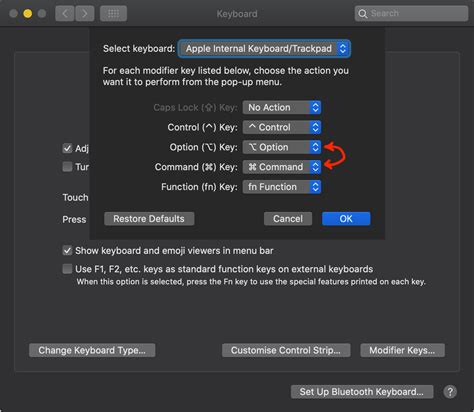Screen dimensions: 474x412
Task: Confirm the changes with OK
Action: point(346,219)
